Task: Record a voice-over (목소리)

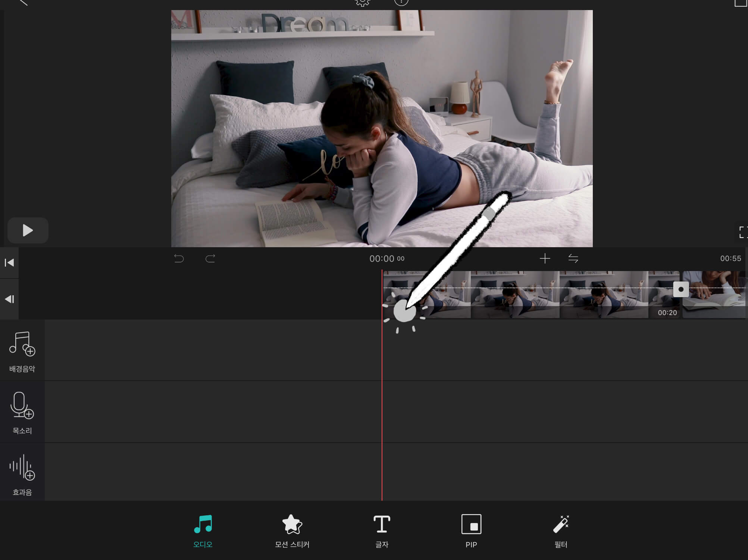Action: point(22,412)
